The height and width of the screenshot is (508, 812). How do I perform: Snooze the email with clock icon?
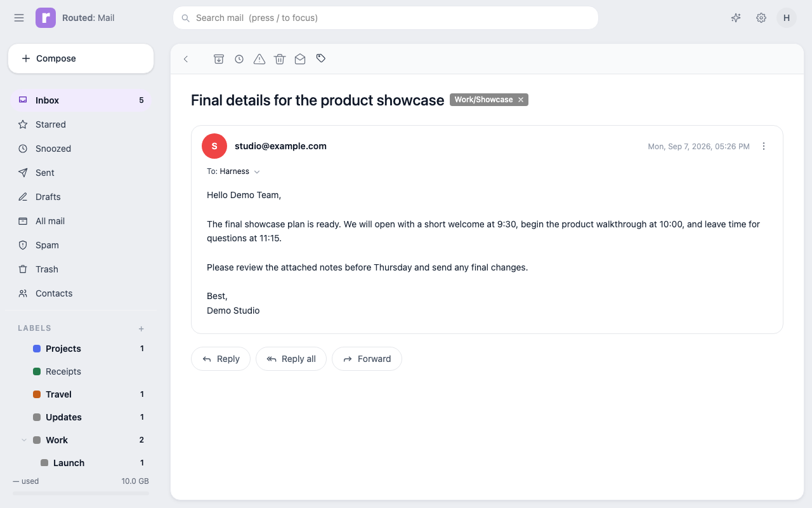point(239,59)
